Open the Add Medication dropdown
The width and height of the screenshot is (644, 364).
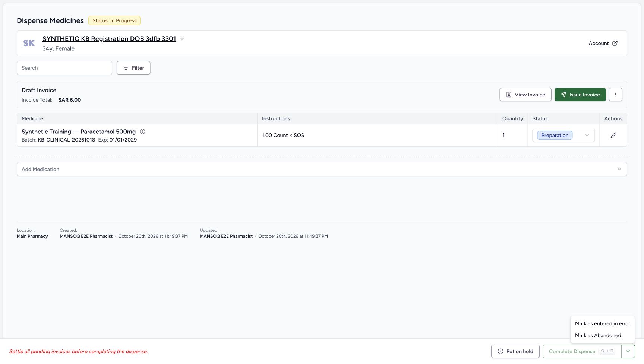[x=322, y=169]
